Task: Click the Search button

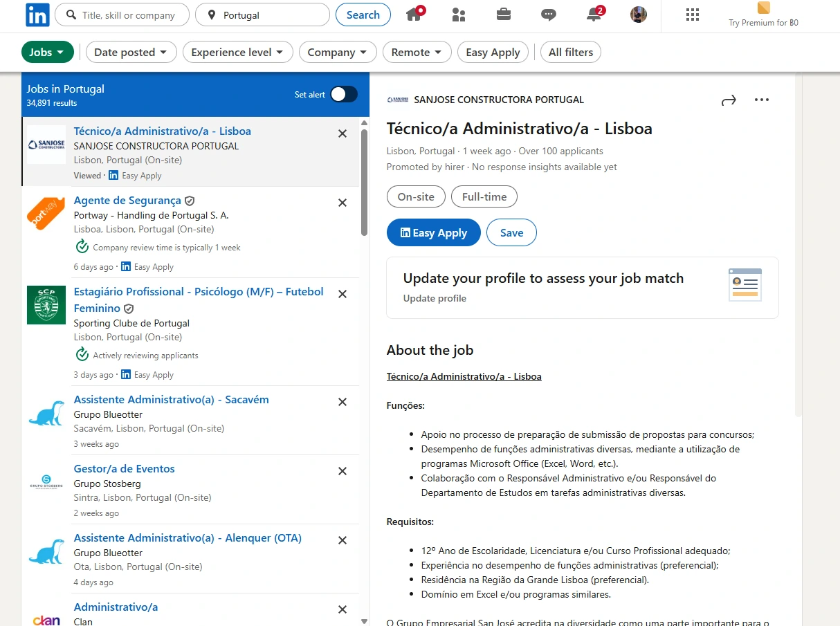Action: pos(363,15)
